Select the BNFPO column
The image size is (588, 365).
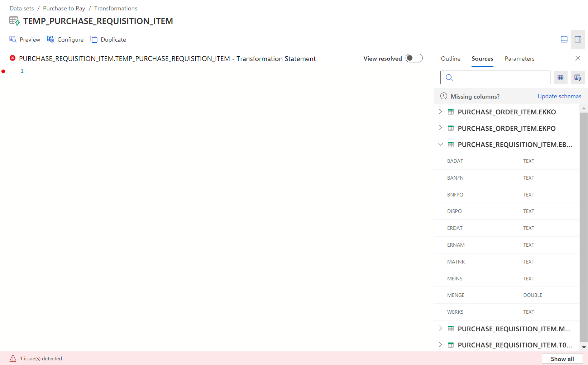(506, 195)
